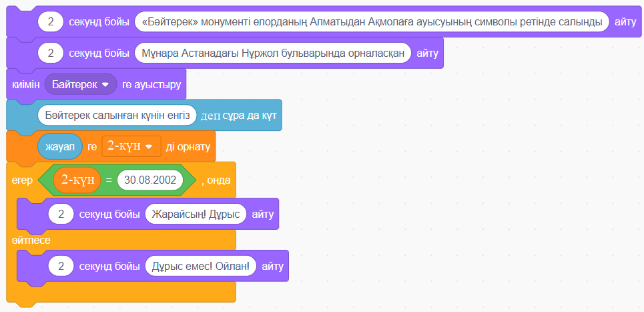Edit the Мұнара Астанадағы Нұржол text field
644x312 pixels.
[x=273, y=53]
